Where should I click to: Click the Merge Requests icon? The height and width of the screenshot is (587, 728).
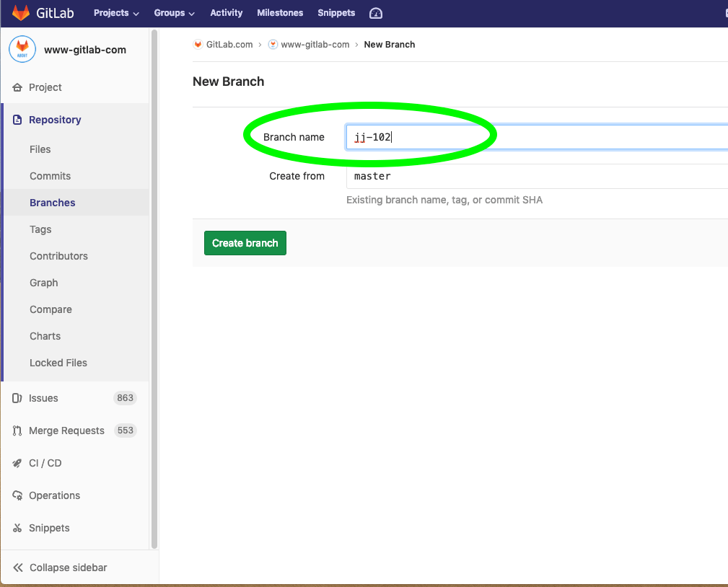pyautogui.click(x=17, y=431)
